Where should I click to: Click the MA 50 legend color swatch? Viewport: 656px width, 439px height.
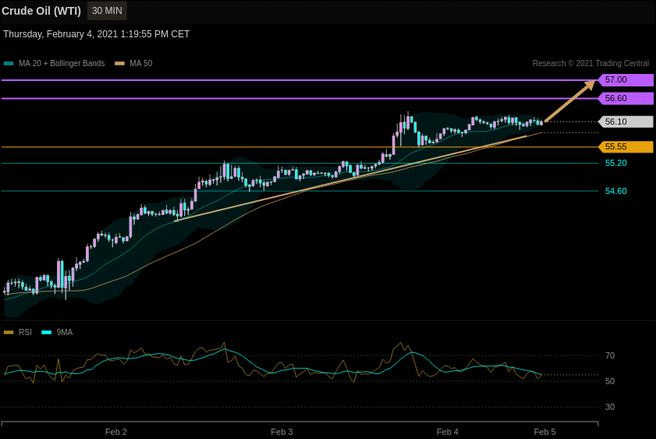pos(120,64)
